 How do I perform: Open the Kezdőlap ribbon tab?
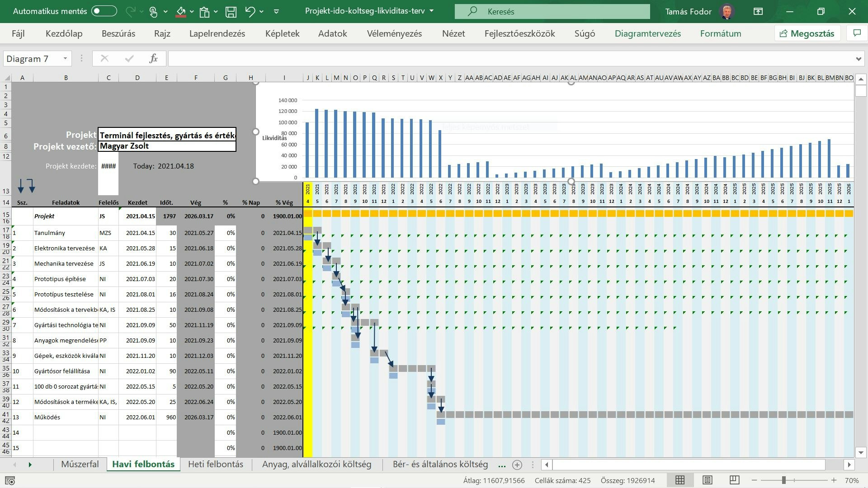coord(64,33)
